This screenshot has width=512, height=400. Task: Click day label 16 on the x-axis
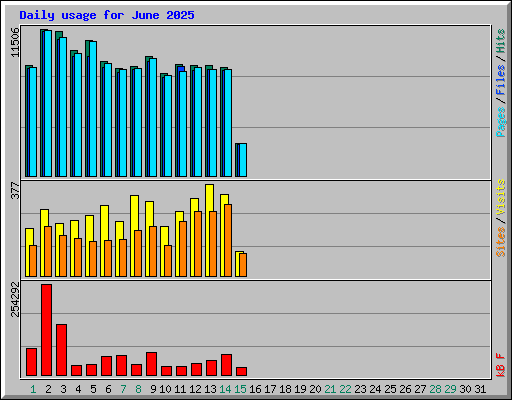point(255,389)
